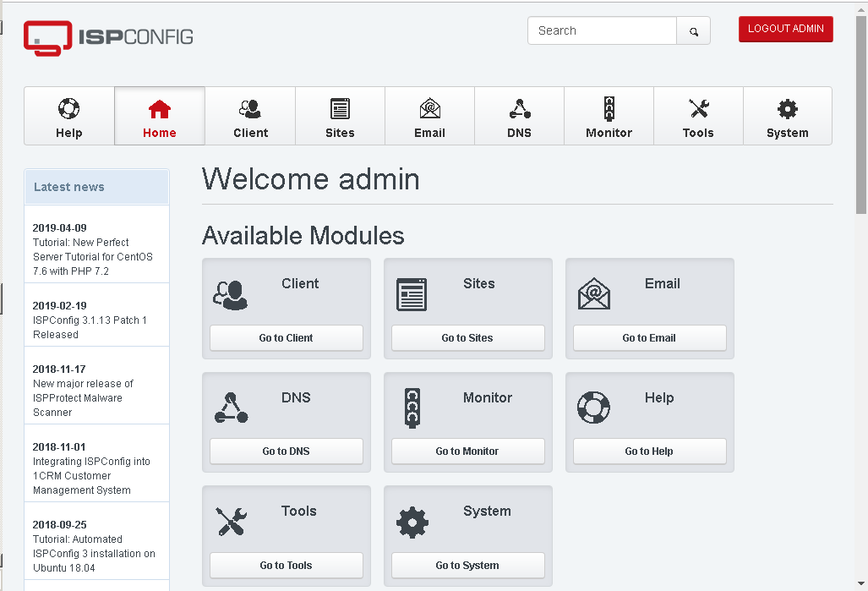868x591 pixels.
Task: Log out with LOGOUT ADMIN button
Action: (785, 29)
